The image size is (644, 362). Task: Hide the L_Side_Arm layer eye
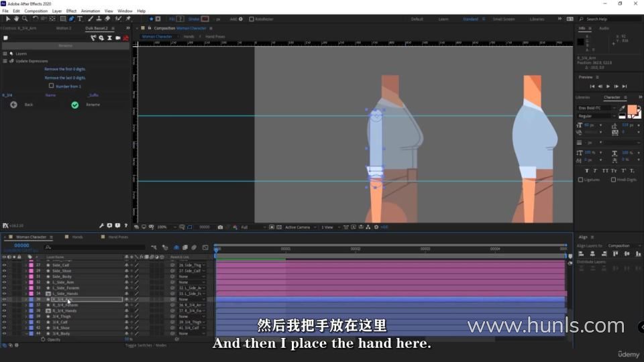tap(4, 282)
